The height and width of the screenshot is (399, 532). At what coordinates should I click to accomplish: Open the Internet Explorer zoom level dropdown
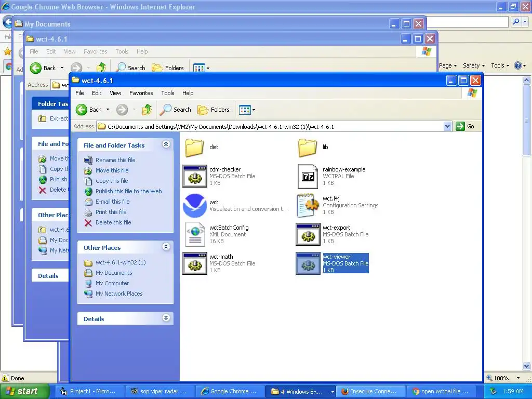click(518, 378)
